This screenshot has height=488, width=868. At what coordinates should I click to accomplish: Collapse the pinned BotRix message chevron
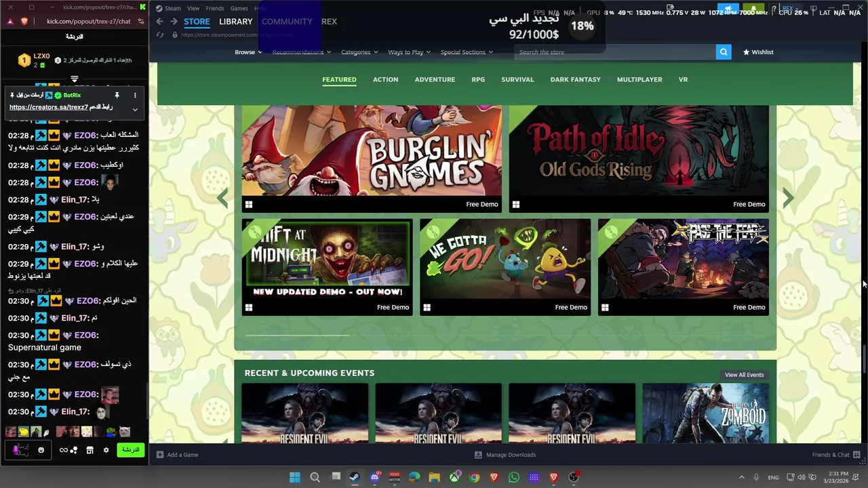coord(135,109)
